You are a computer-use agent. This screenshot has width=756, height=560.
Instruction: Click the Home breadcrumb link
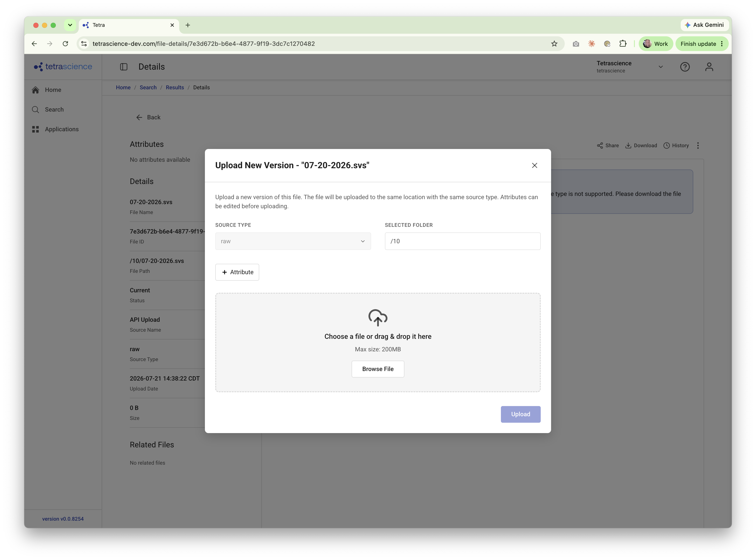pos(123,87)
